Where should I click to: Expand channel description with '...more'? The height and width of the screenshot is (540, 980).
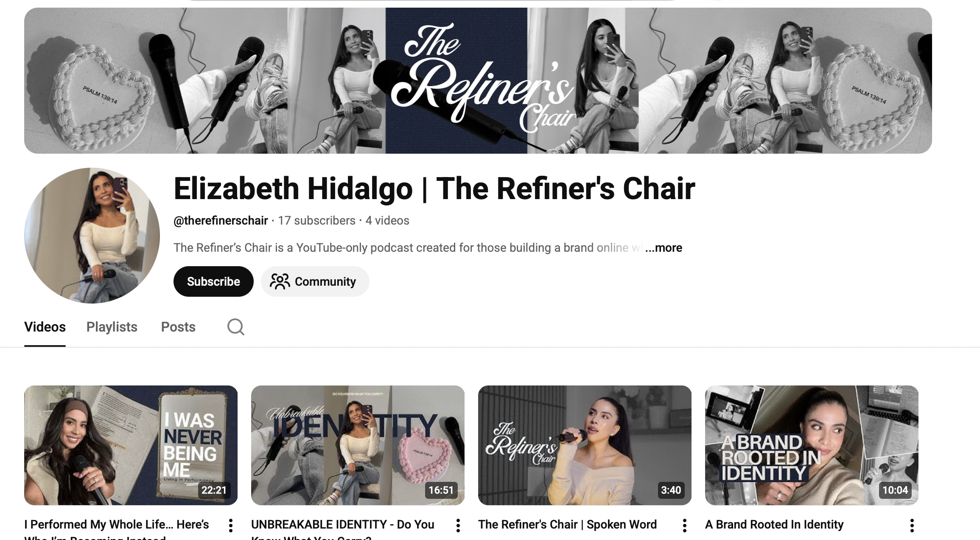(x=664, y=247)
